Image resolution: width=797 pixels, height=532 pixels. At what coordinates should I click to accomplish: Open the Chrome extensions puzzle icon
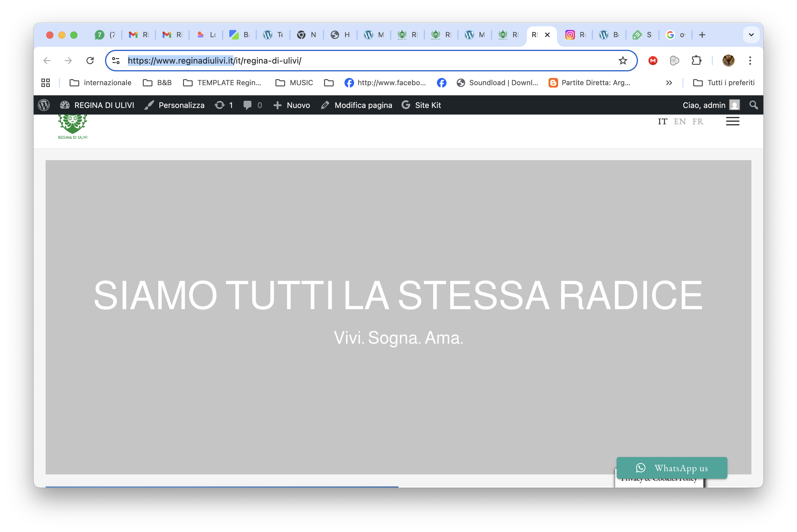click(x=696, y=61)
